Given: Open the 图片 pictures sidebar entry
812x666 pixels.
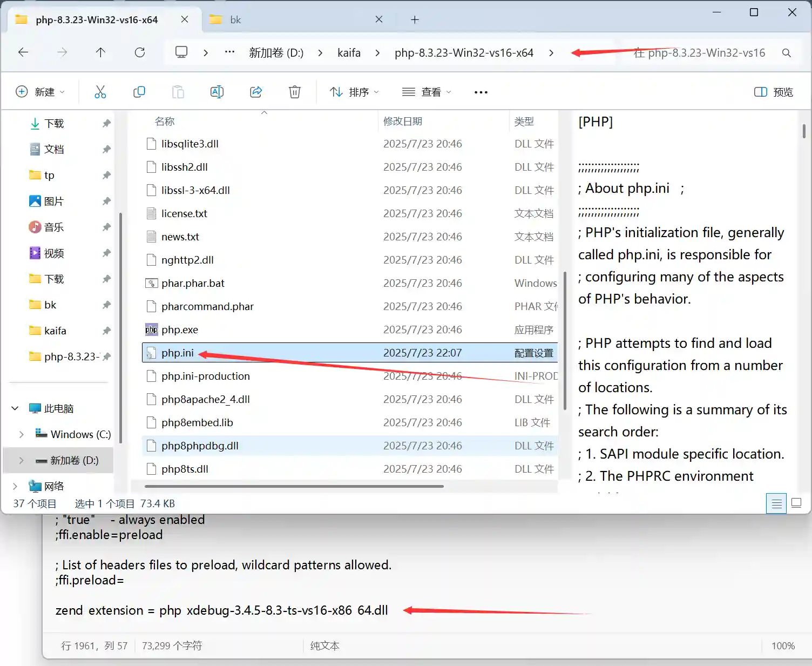Looking at the screenshot, I should 54,201.
